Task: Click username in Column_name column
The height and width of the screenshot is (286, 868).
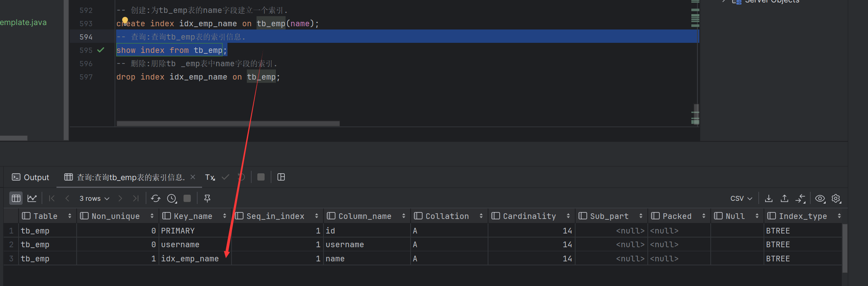Action: tap(367, 244)
